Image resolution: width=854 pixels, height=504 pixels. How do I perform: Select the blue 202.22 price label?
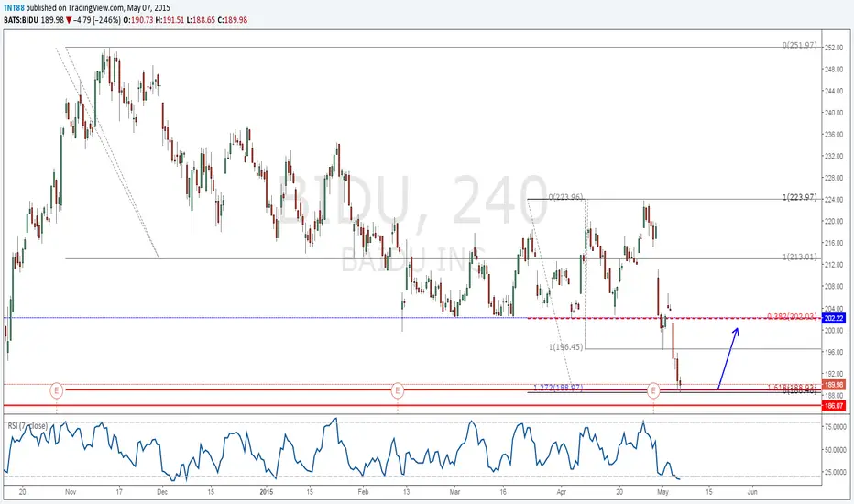(834, 318)
